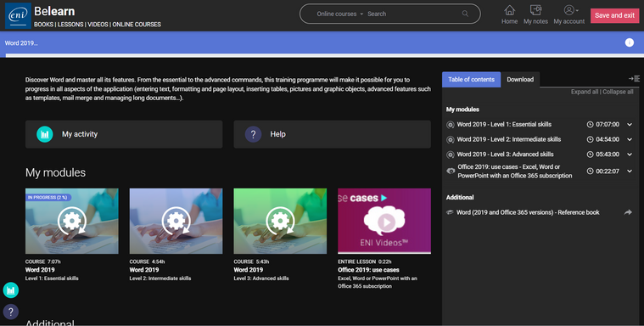This screenshot has height=326, width=644.
Task: Click 'My modules' heading in contents panel
Action: tap(462, 110)
